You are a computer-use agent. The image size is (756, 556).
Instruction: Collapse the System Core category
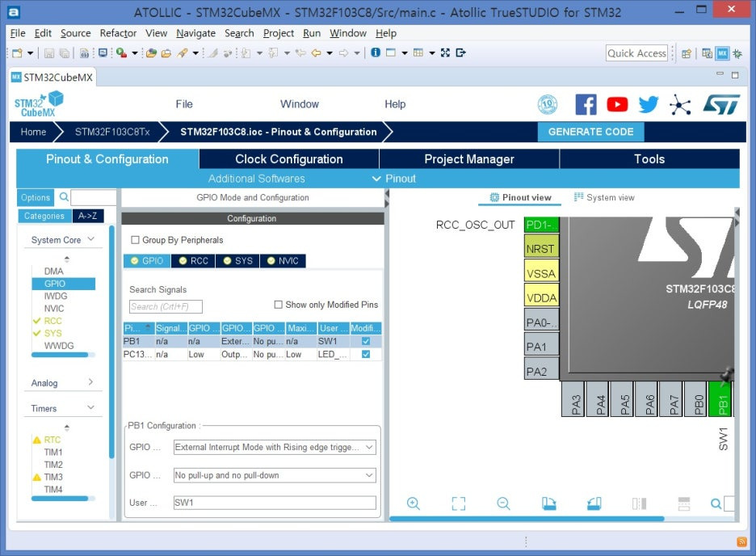click(91, 239)
